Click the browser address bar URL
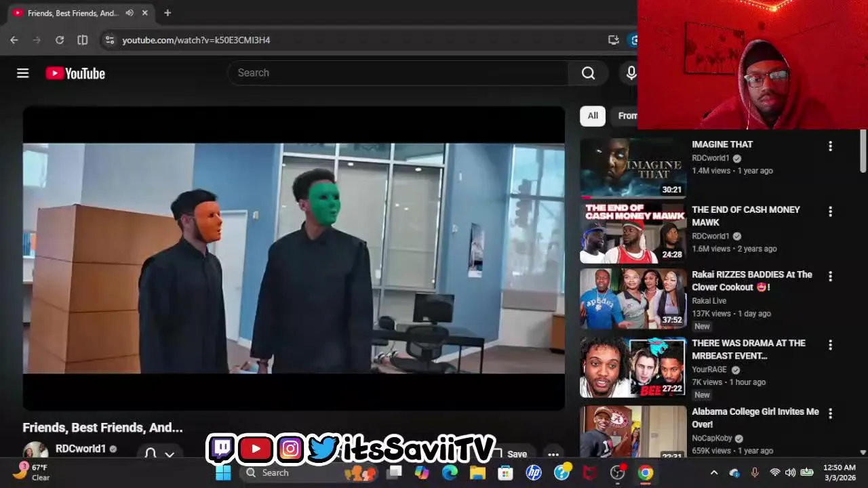This screenshot has width=868, height=488. (x=196, y=40)
